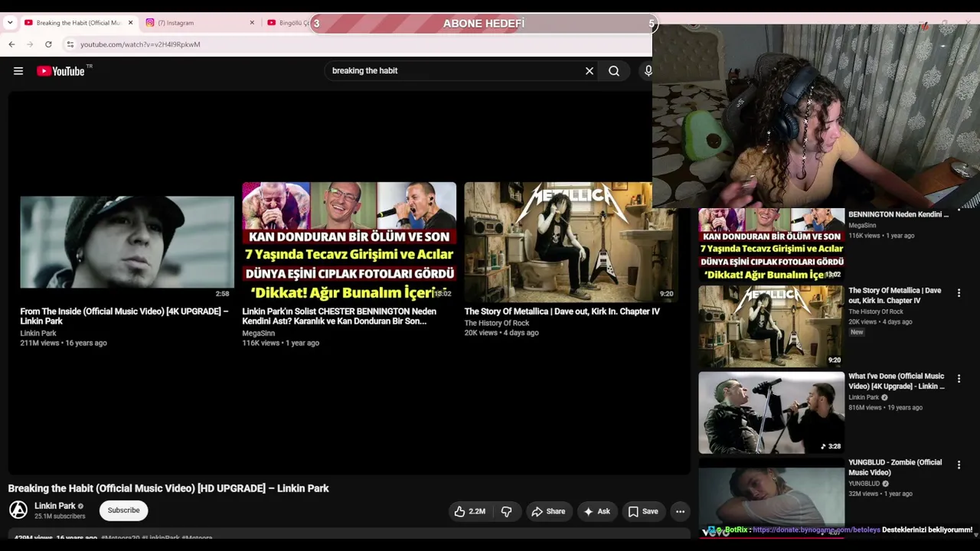
Task: Open "The Story Of Metallica" end-screen title
Action: click(x=562, y=311)
